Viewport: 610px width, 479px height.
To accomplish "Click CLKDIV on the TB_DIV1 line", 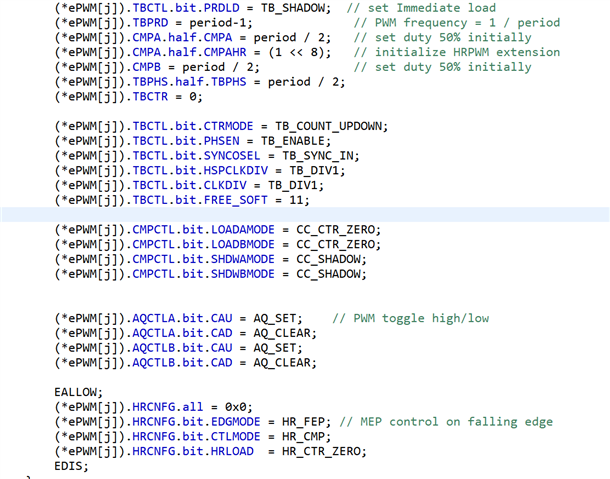I will coord(225,186).
